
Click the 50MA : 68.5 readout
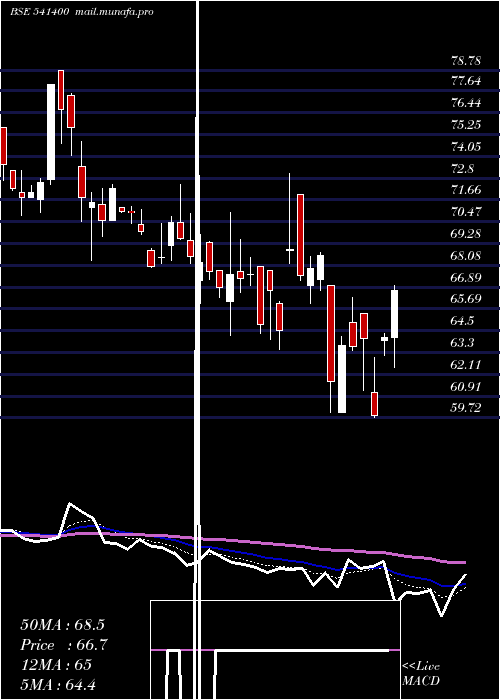tap(62, 625)
